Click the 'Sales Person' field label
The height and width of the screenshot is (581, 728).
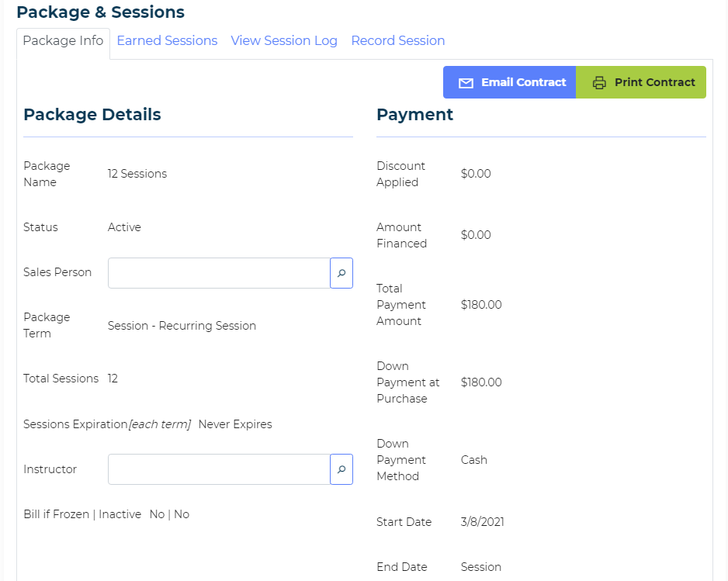tap(57, 272)
